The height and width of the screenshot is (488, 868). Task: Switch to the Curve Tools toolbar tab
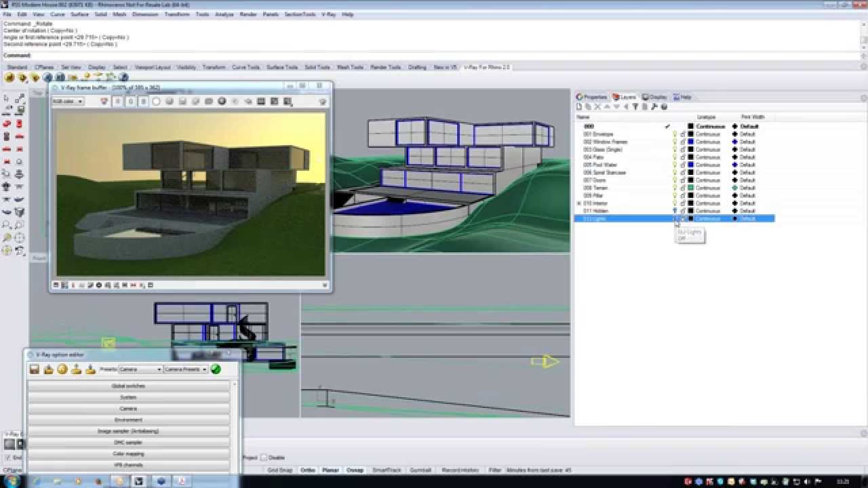[245, 67]
